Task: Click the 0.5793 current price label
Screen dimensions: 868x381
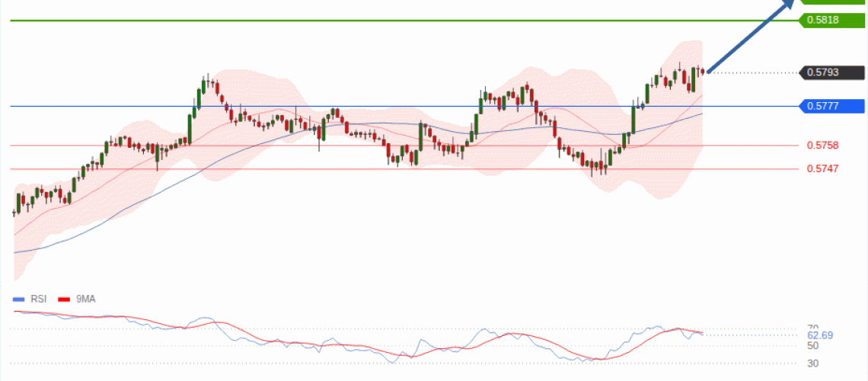Action: pos(832,72)
